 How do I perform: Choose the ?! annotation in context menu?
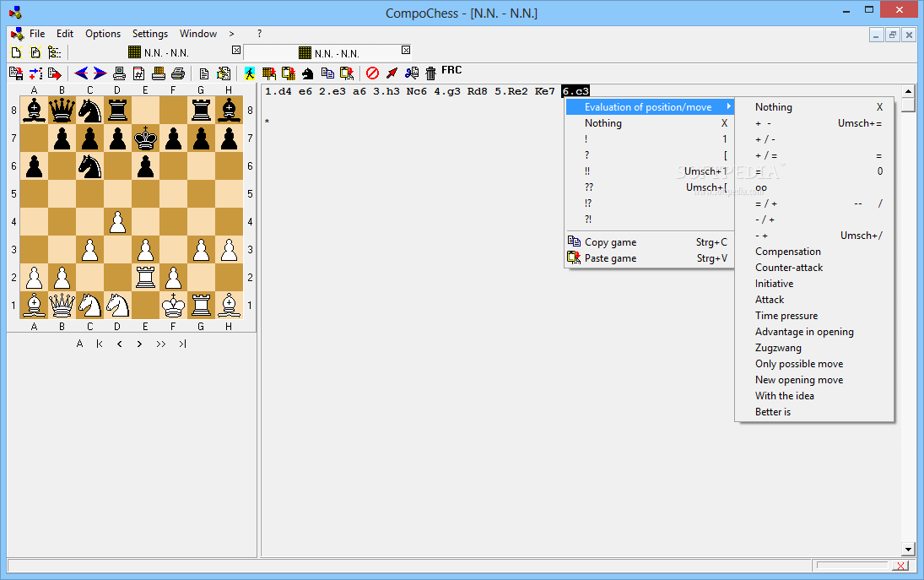(x=650, y=219)
